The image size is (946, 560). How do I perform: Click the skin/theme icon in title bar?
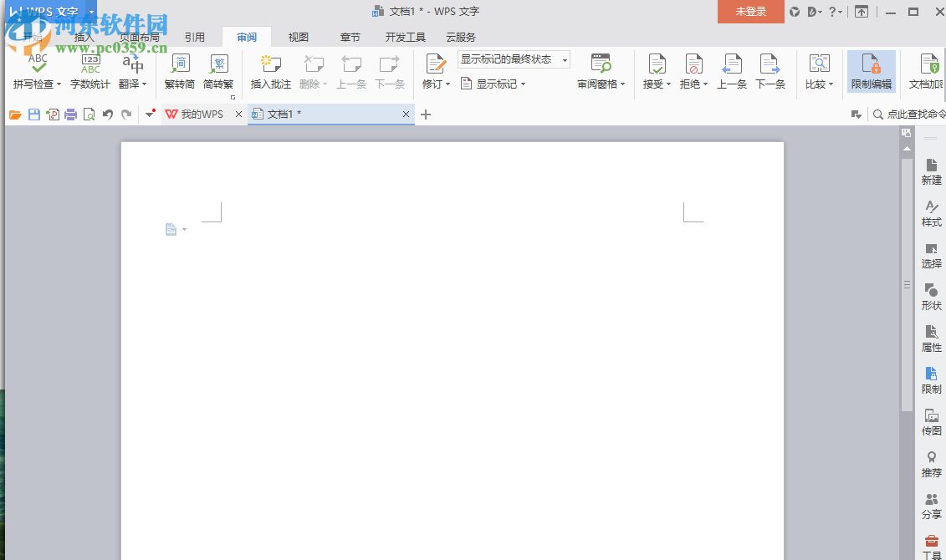click(795, 12)
